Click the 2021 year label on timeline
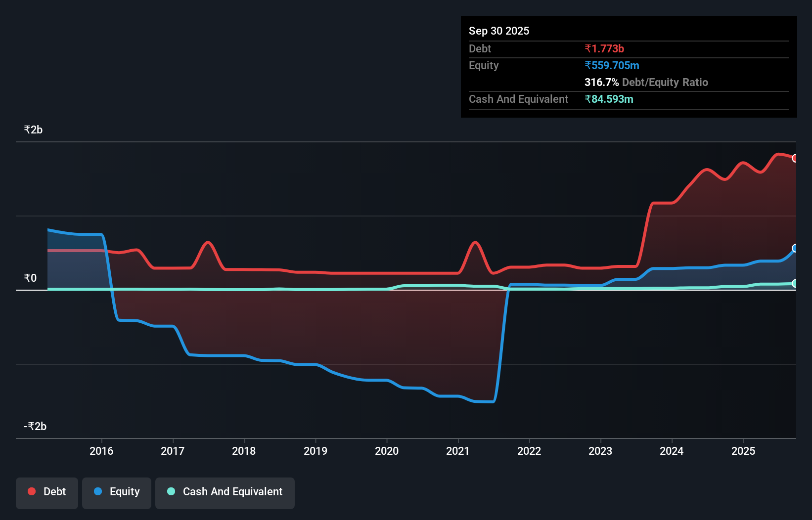Screen dimensions: 812x520 click(x=457, y=451)
